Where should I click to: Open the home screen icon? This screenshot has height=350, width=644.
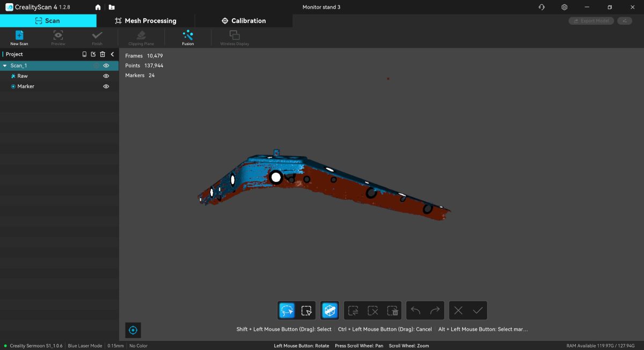98,7
